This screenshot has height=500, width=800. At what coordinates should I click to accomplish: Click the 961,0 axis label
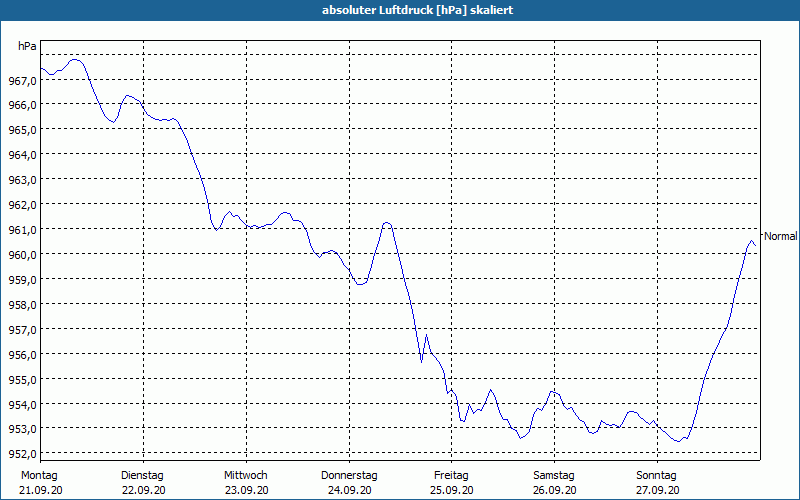tap(22, 230)
